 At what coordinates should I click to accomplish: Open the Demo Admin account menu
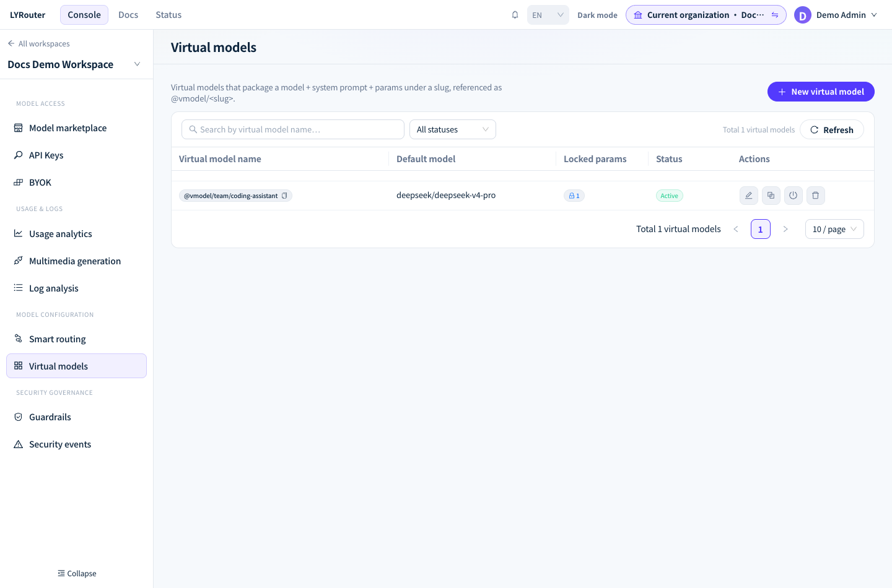click(x=836, y=15)
